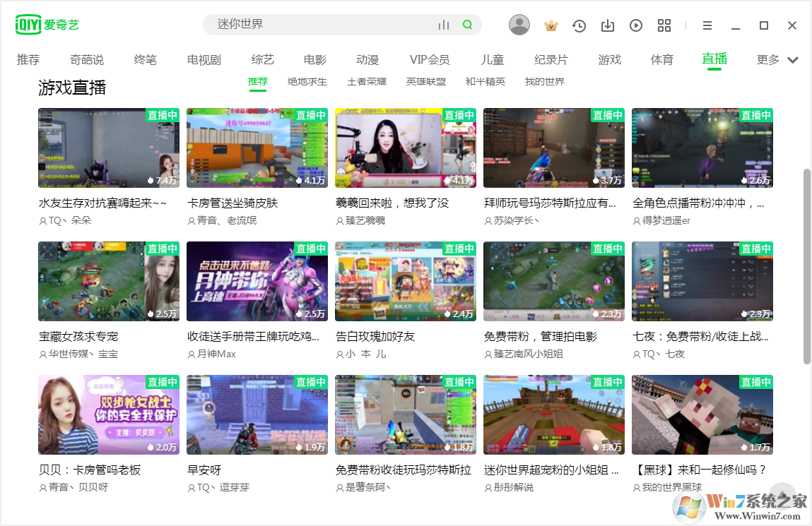Click the green search magnifier icon
812x526 pixels.
[466, 25]
